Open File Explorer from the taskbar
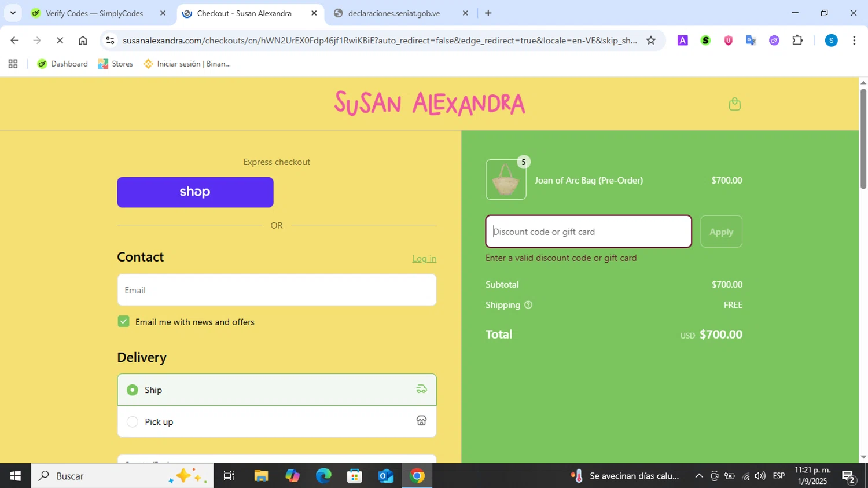868x488 pixels. click(x=261, y=476)
